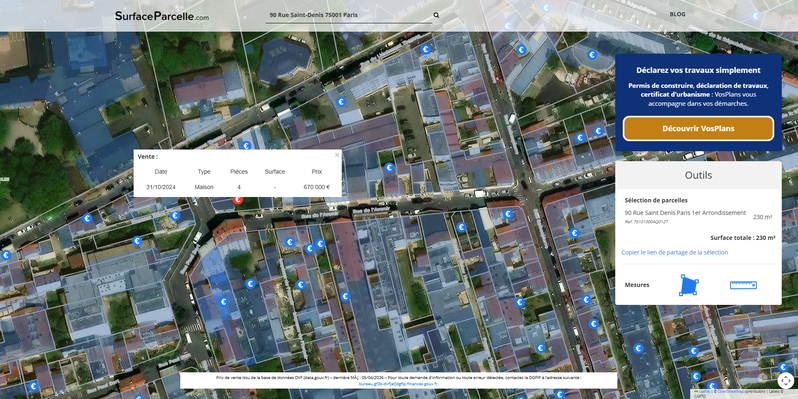Click the Type column header
798x399 pixels.
pyautogui.click(x=204, y=172)
